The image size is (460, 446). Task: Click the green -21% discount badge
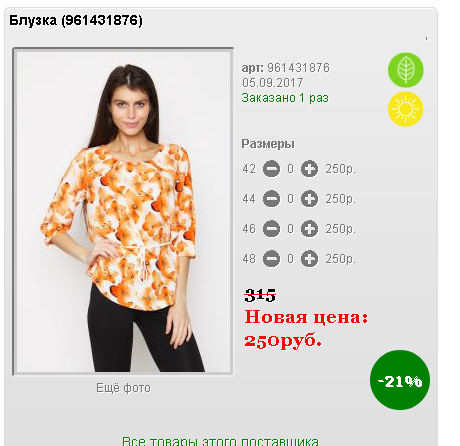click(400, 380)
